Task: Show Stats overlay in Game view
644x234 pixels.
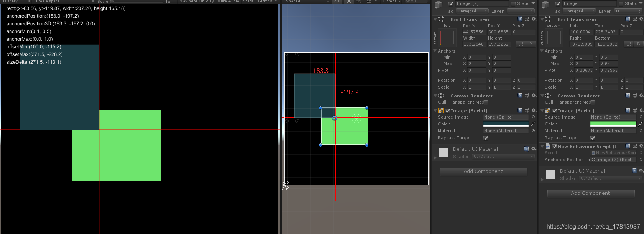Action: (248, 2)
